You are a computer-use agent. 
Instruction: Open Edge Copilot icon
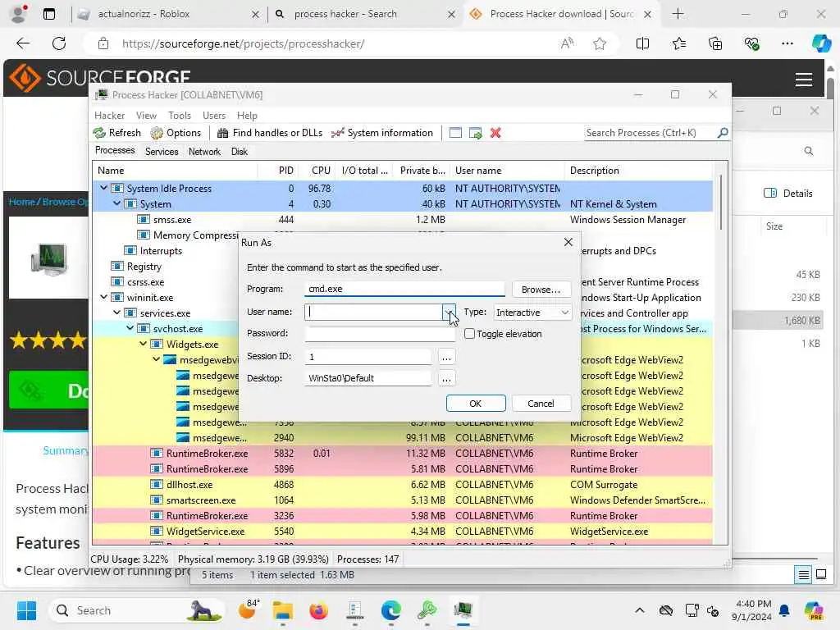[x=820, y=43]
